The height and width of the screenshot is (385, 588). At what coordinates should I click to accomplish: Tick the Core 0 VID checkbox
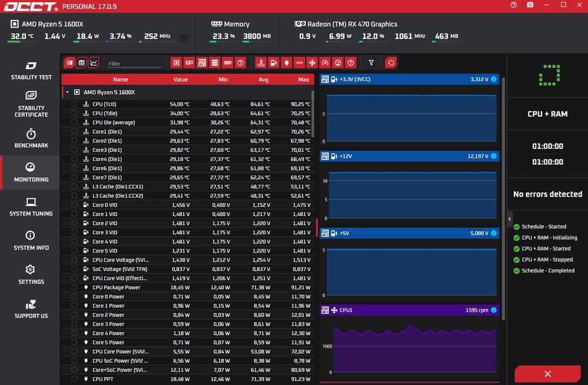pyautogui.click(x=74, y=205)
